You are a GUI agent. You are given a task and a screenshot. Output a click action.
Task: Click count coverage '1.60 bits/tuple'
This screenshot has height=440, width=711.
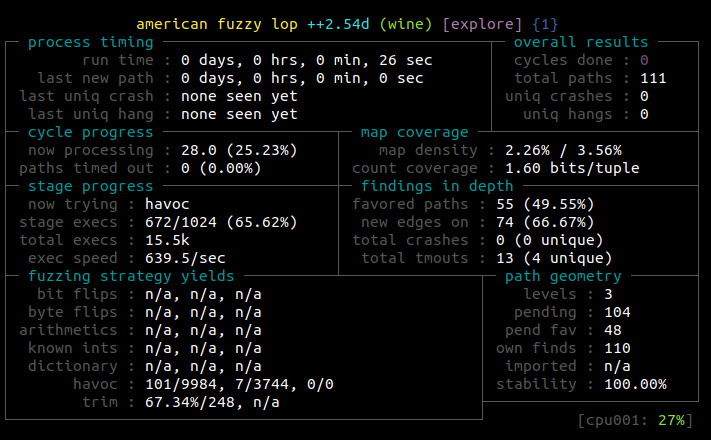pyautogui.click(x=572, y=168)
